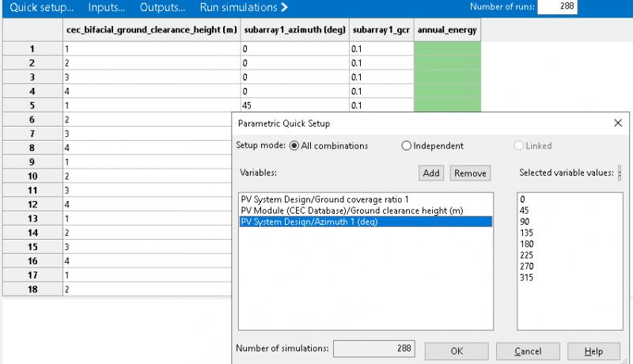This screenshot has width=633, height=364.
Task: Select Ground coverage ratio 1 variable
Action: [313, 199]
